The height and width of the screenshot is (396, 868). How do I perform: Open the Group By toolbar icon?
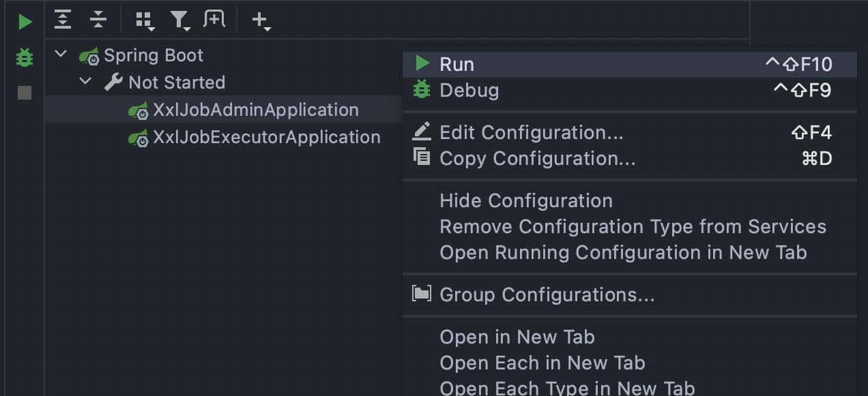145,21
